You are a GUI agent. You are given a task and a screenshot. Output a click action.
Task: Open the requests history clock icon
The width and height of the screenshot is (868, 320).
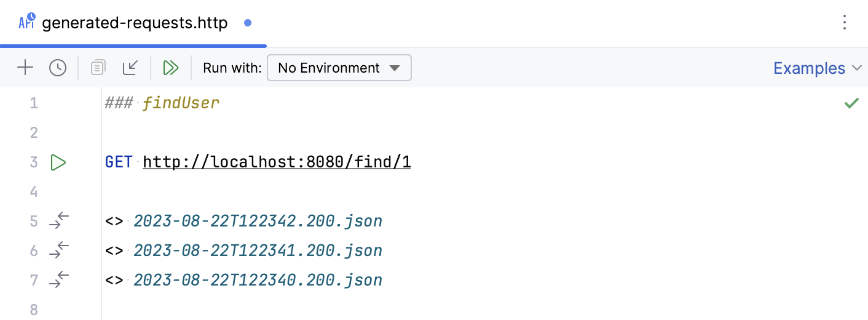(58, 68)
